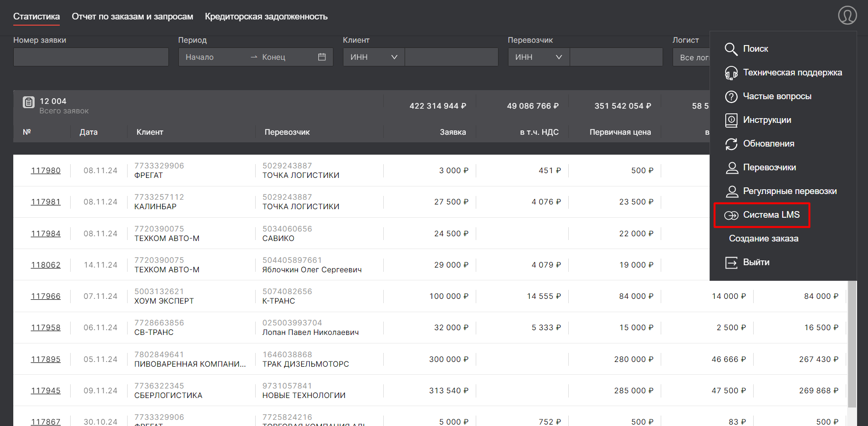Click client КАЛИНБАР cell

pos(155,206)
